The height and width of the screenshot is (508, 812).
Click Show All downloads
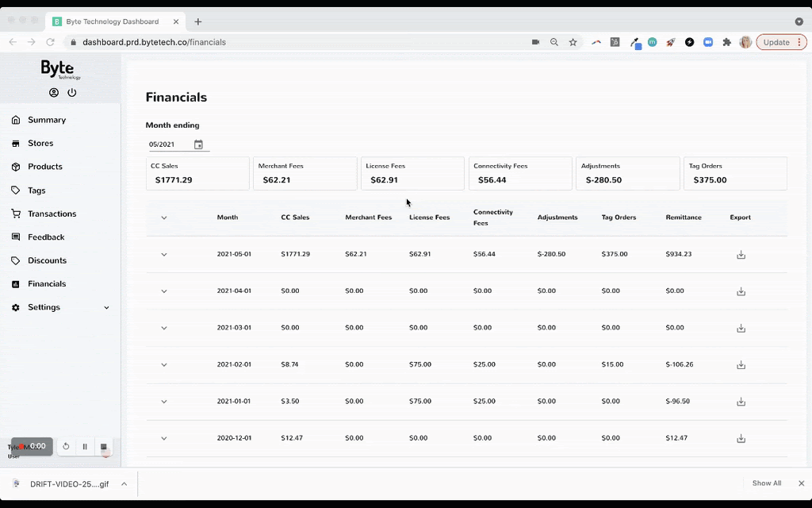(x=766, y=483)
